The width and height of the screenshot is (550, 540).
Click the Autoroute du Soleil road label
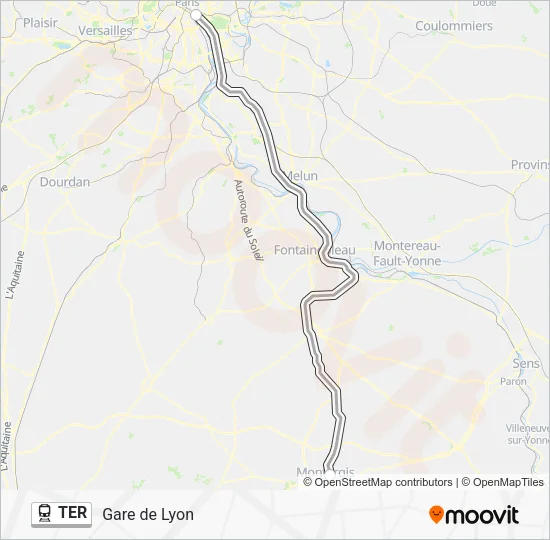pos(248,220)
